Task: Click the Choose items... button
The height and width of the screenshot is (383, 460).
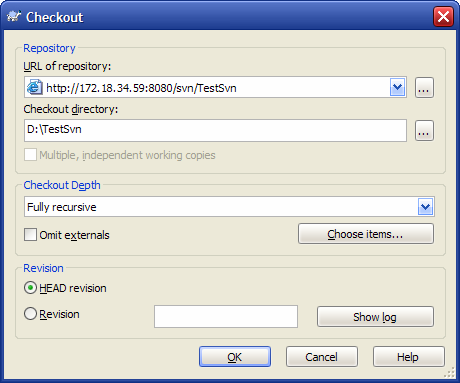Action: 366,234
